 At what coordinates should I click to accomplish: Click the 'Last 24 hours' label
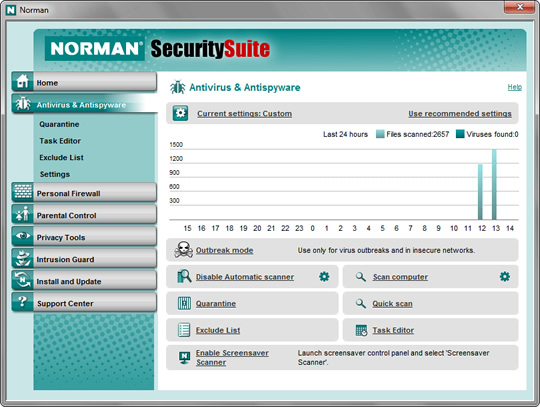click(x=345, y=134)
